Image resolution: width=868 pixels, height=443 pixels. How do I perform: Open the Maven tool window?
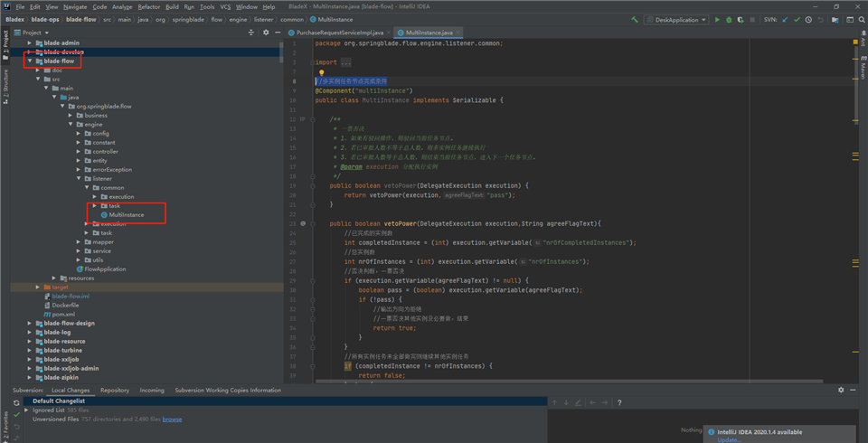click(863, 67)
